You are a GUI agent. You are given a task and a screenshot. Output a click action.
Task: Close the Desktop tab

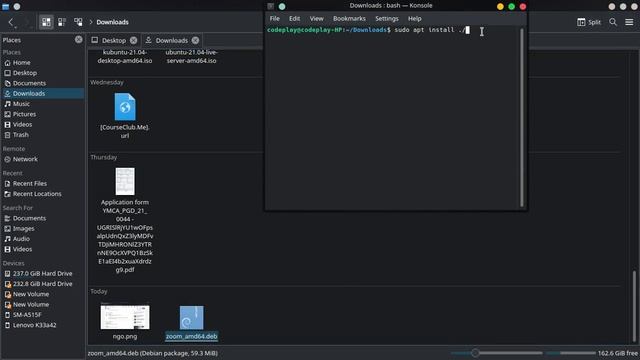point(133,40)
